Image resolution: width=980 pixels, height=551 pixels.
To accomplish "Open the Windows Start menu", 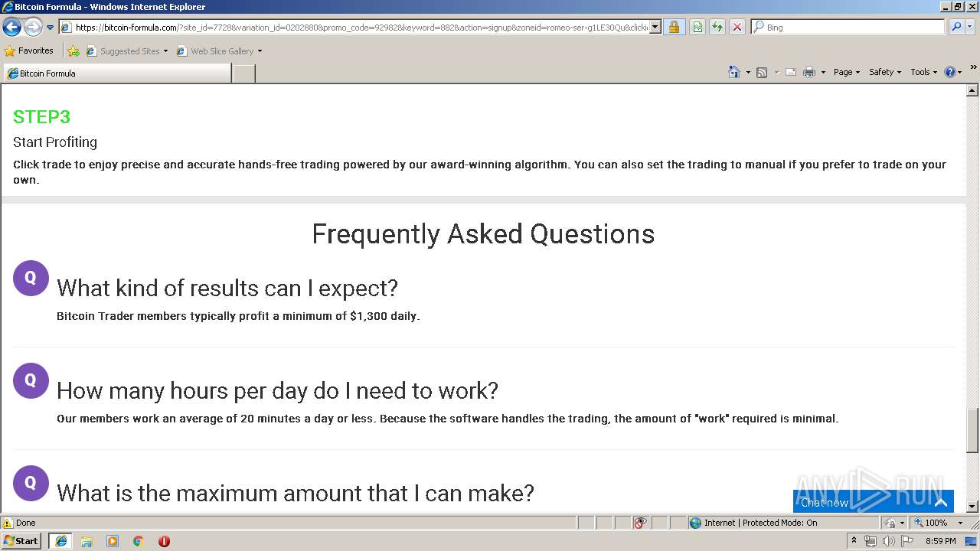I will [21, 540].
